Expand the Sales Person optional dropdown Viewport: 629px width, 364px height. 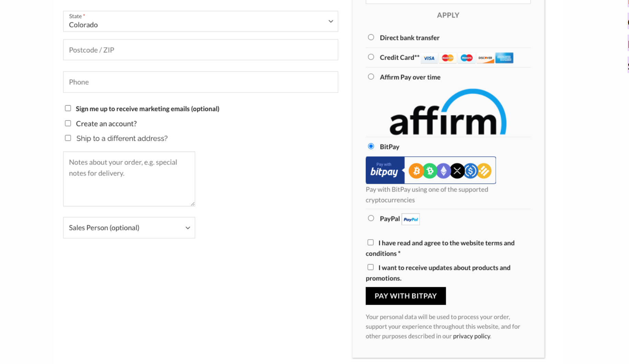pyautogui.click(x=129, y=228)
